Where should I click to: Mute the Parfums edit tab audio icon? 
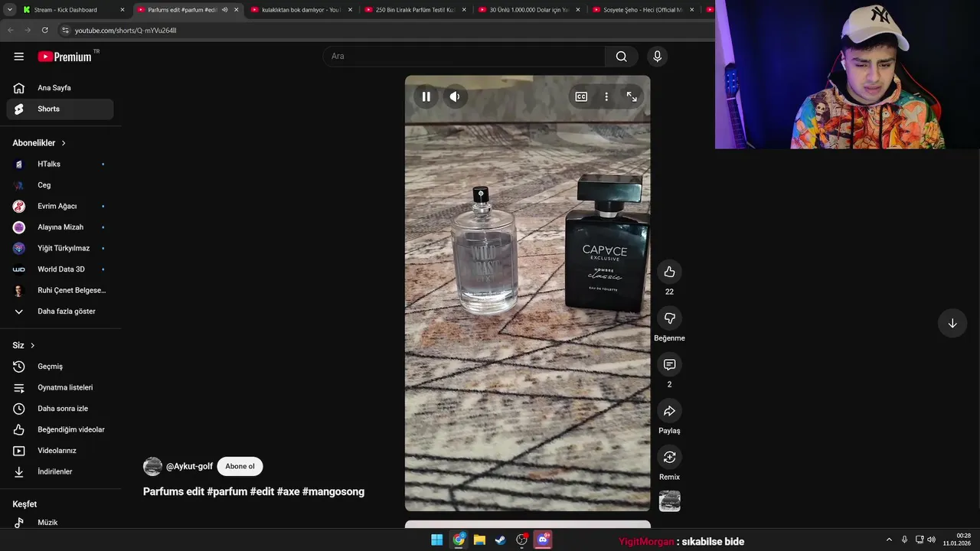[x=224, y=10]
